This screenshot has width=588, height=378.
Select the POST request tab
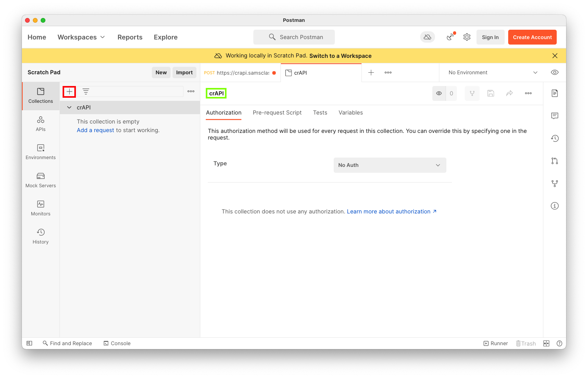(x=240, y=73)
